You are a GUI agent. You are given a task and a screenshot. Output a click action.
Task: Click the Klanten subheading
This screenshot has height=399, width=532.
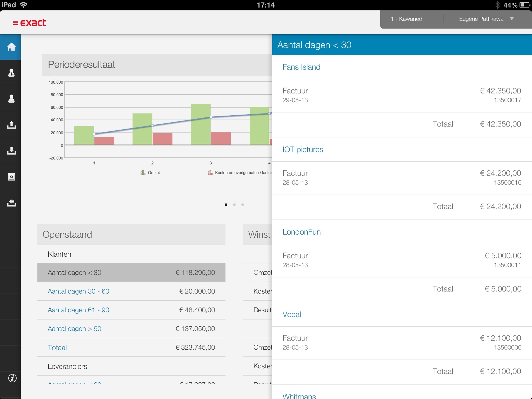point(59,254)
